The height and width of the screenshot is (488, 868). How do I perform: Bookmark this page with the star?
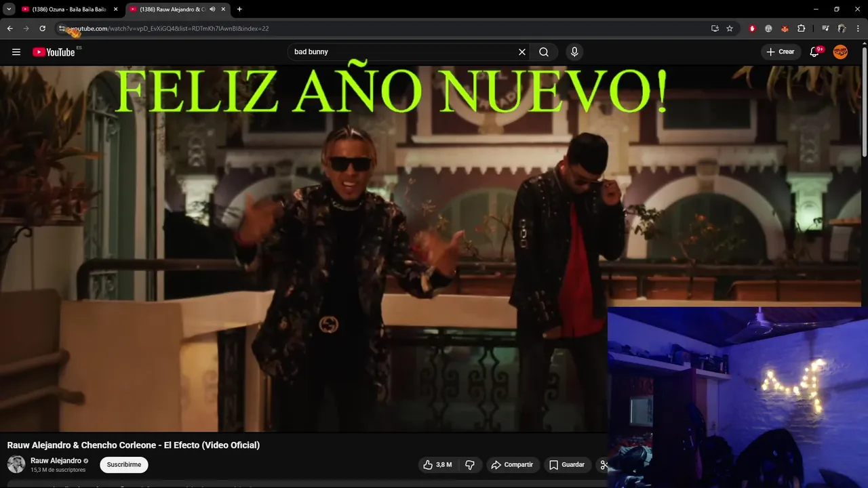pyautogui.click(x=730, y=28)
